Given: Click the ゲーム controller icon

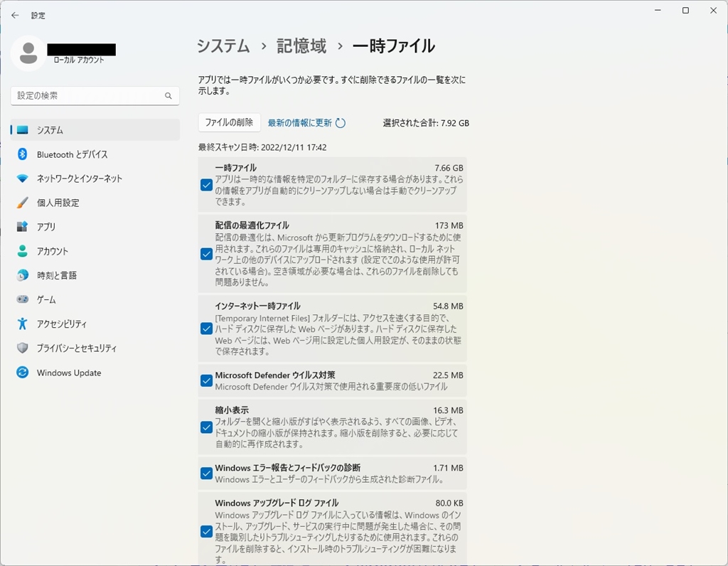Looking at the screenshot, I should coord(22,299).
